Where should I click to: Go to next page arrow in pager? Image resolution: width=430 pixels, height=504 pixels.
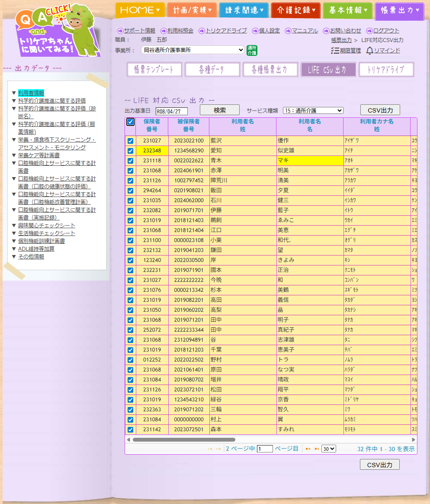pyautogui.click(x=308, y=449)
